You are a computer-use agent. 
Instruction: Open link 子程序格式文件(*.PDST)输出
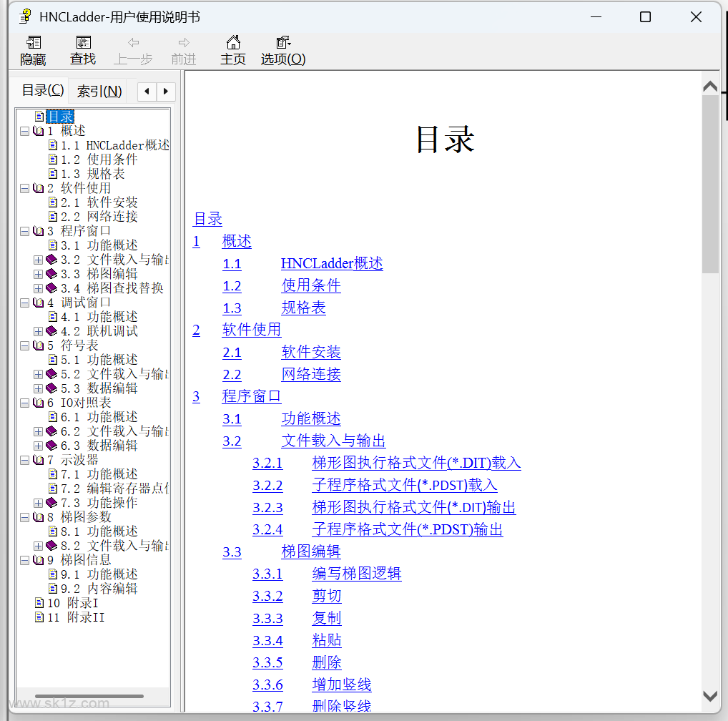tap(407, 529)
